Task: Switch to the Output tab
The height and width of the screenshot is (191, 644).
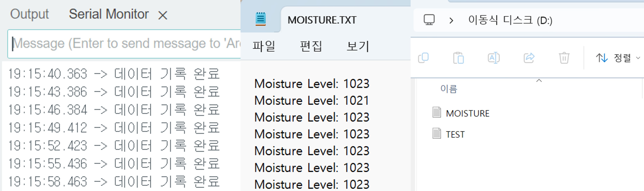Action: 29,14
